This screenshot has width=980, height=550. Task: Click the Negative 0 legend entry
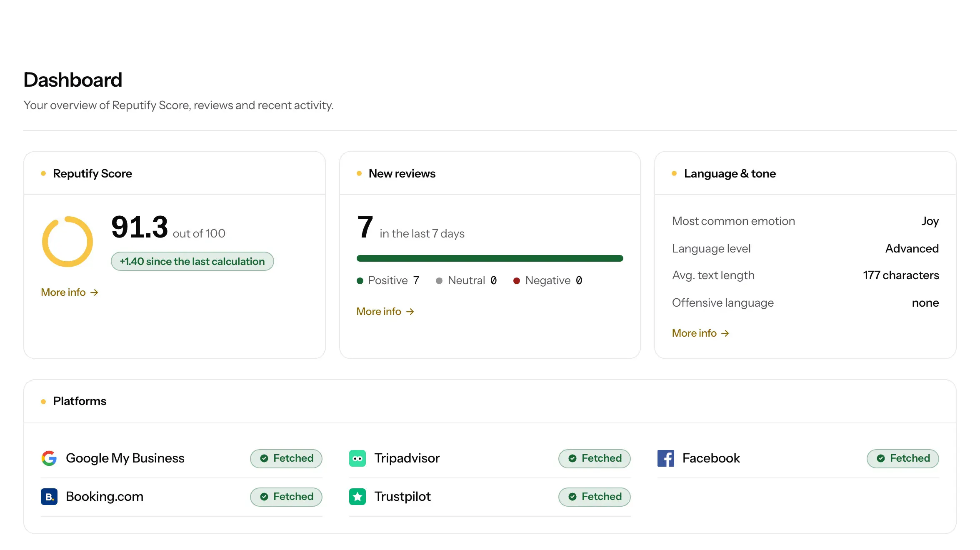pyautogui.click(x=548, y=280)
